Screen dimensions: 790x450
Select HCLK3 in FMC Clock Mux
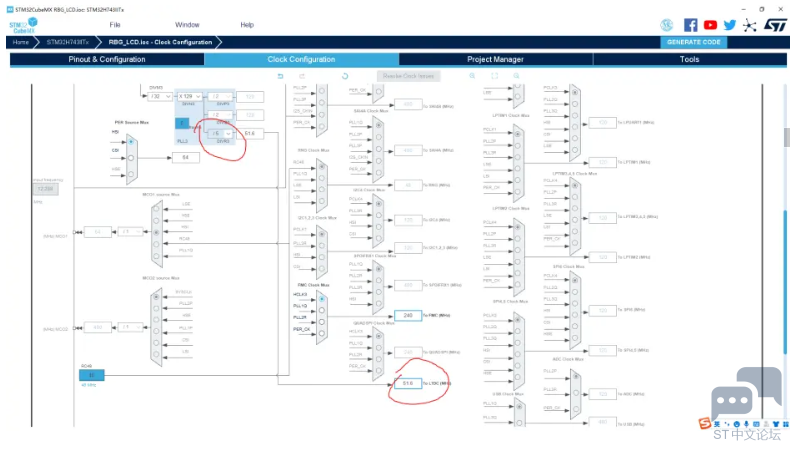click(321, 299)
